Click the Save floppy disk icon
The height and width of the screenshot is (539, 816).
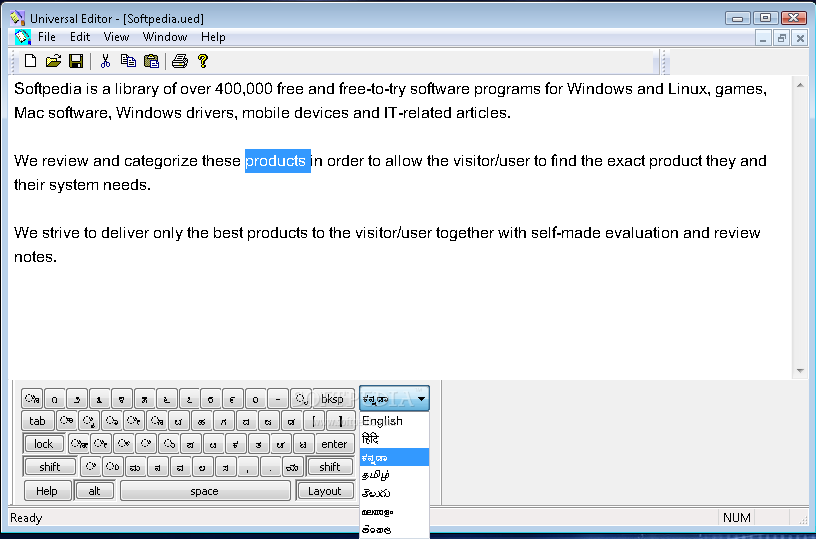[76, 61]
